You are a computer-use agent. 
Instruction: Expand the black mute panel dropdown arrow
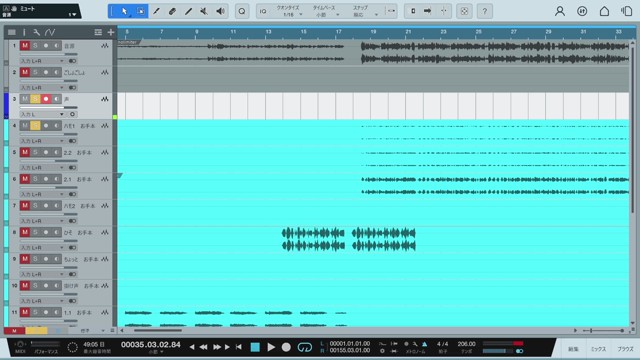point(73,15)
